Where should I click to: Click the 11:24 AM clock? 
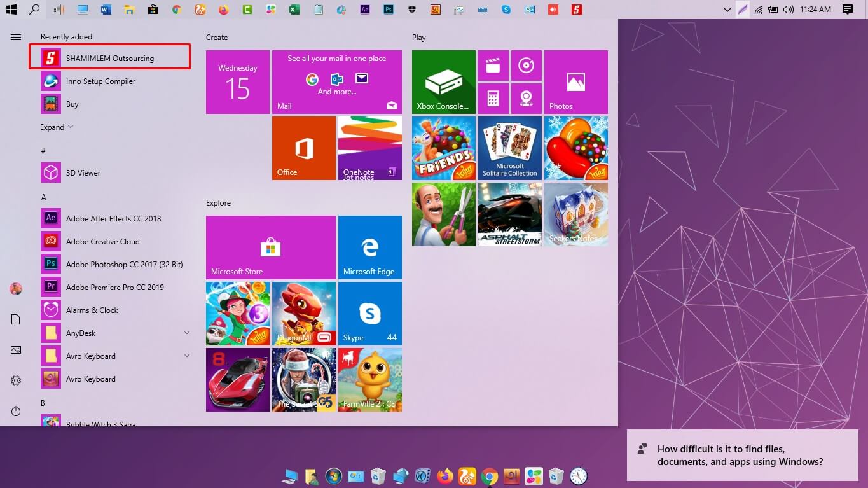tap(816, 10)
